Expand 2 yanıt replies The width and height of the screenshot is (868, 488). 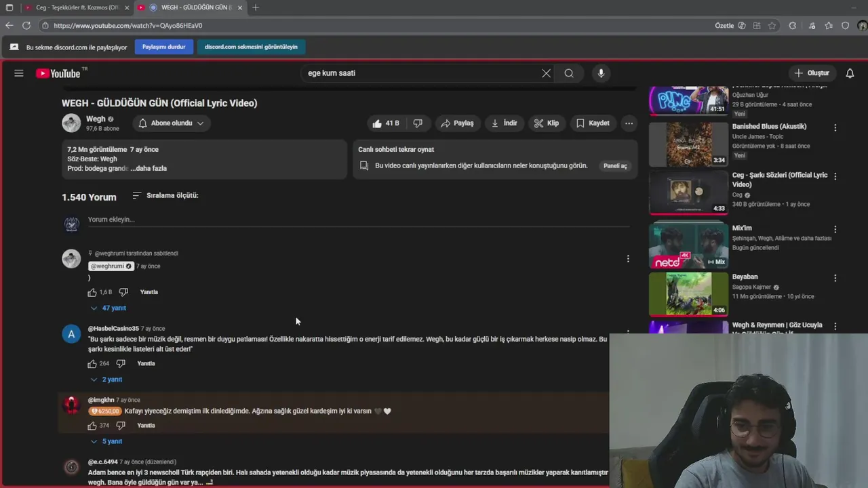tap(106, 380)
